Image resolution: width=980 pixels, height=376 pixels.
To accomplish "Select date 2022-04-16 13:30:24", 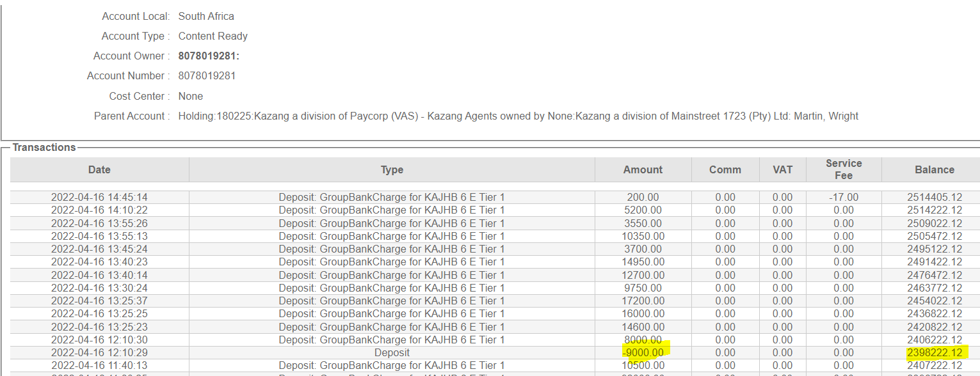I will 99,288.
